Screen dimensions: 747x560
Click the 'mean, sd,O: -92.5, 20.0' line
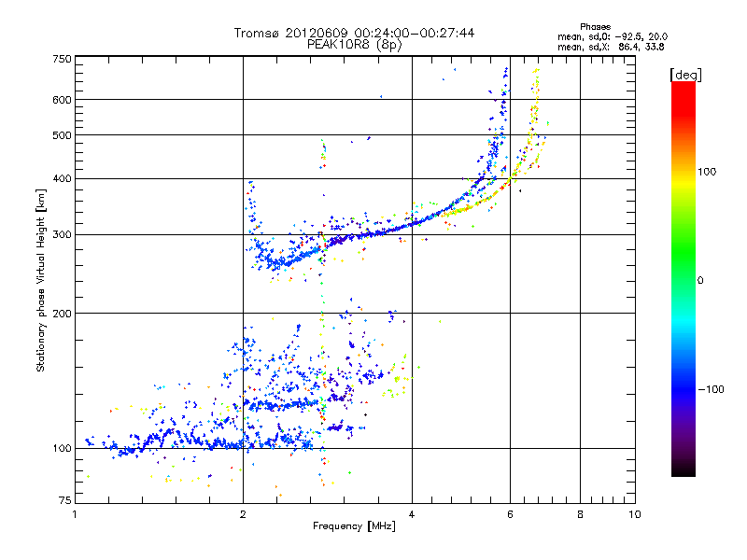click(x=613, y=36)
